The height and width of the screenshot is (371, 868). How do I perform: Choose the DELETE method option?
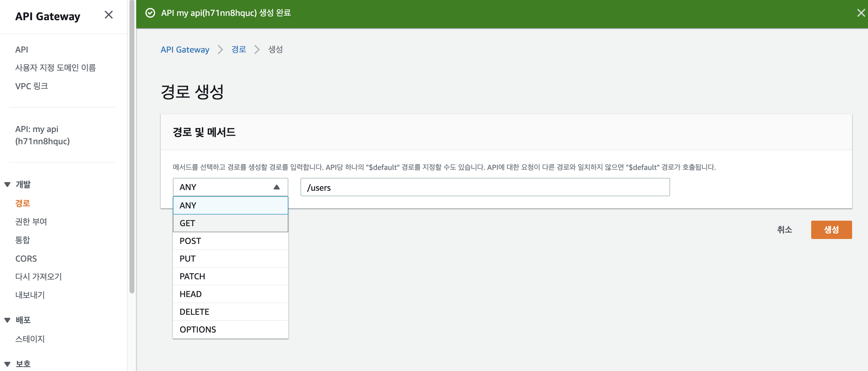point(230,312)
